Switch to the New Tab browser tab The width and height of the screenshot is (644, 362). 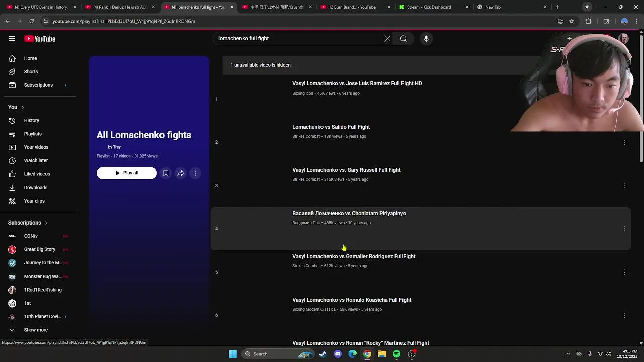click(x=512, y=7)
